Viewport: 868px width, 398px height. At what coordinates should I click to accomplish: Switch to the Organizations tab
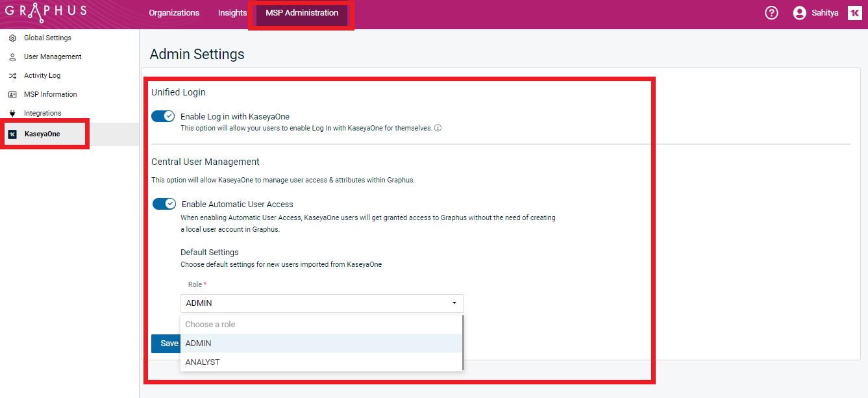174,13
